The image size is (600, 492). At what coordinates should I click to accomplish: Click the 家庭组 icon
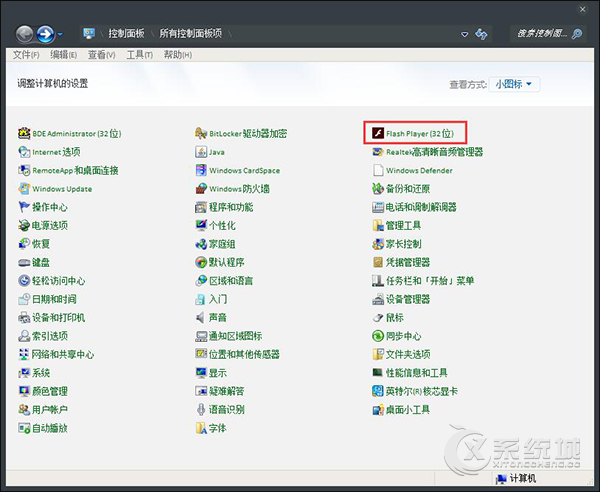(x=201, y=244)
